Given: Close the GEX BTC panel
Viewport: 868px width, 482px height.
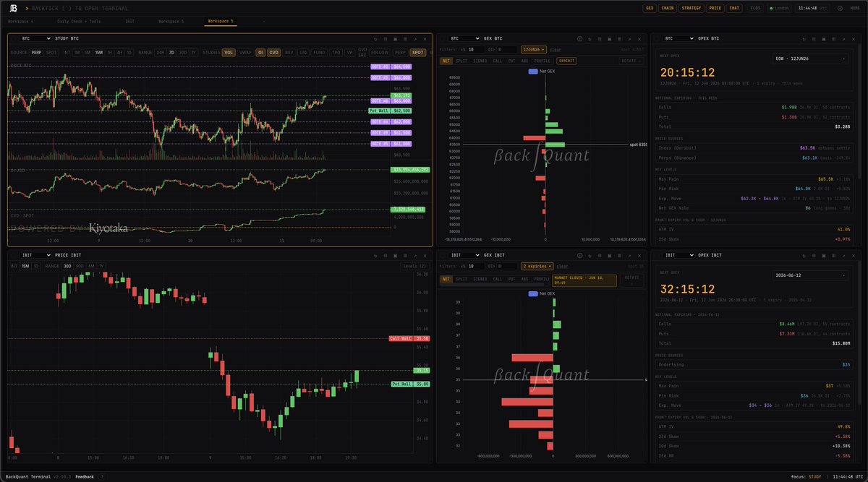Looking at the screenshot, I should click(x=639, y=39).
